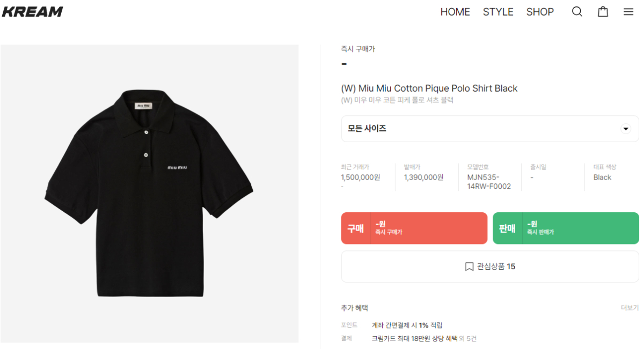Click the KREAM logo
This screenshot has width=644, height=349.
coord(33,12)
